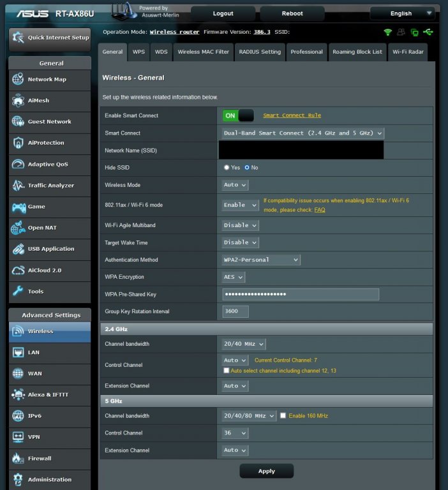Switch to the WDS tab
This screenshot has width=448, height=490.
pyautogui.click(x=161, y=52)
